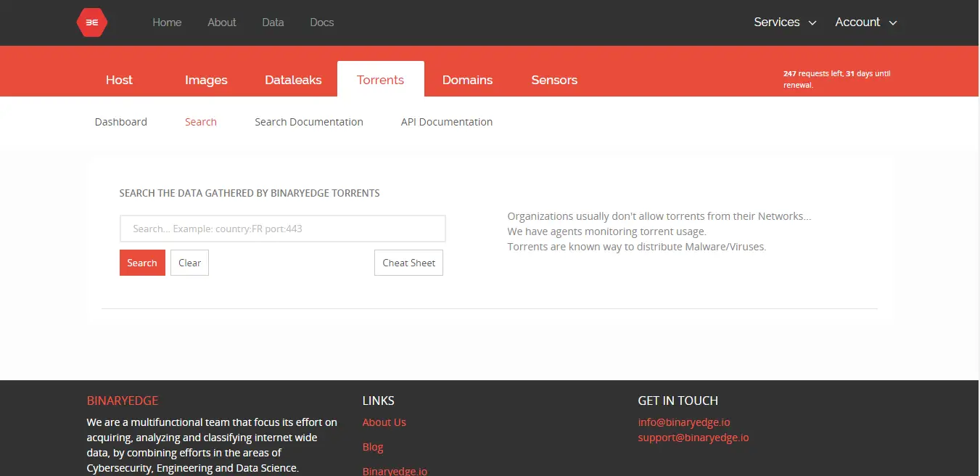Click the Clear button
The image size is (980, 476).
(189, 263)
